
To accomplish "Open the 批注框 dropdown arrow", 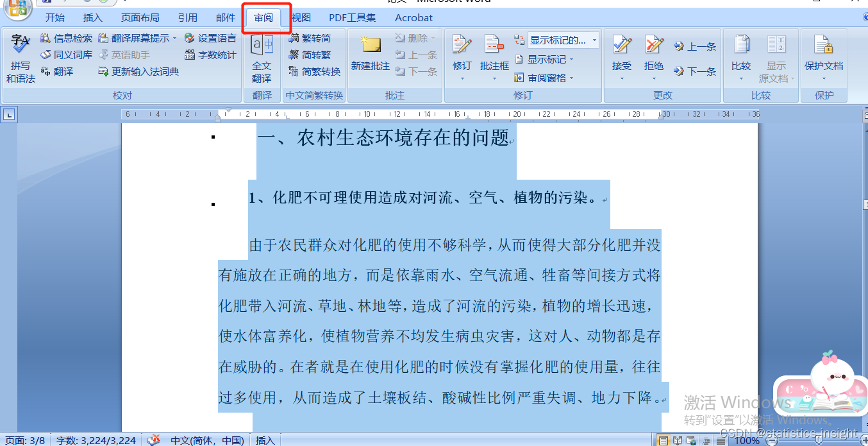I will (x=494, y=79).
